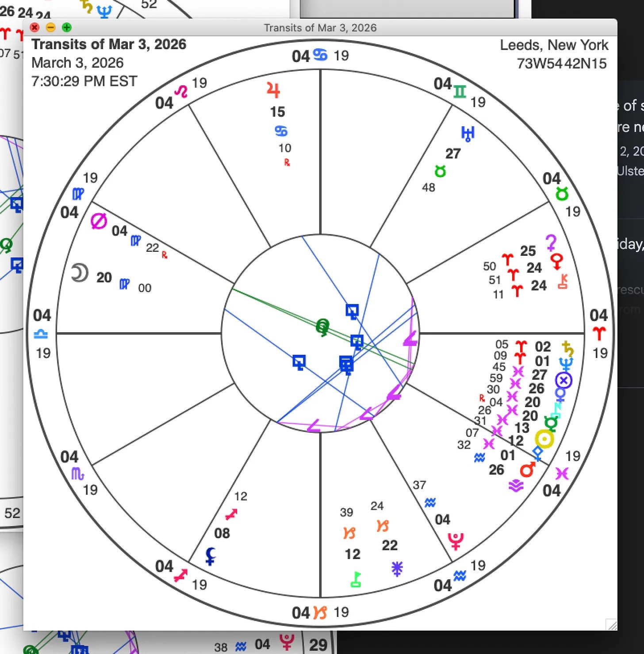Screen dimensions: 644x654
Task: Select the pink Pluto glyph
Action: (x=456, y=541)
